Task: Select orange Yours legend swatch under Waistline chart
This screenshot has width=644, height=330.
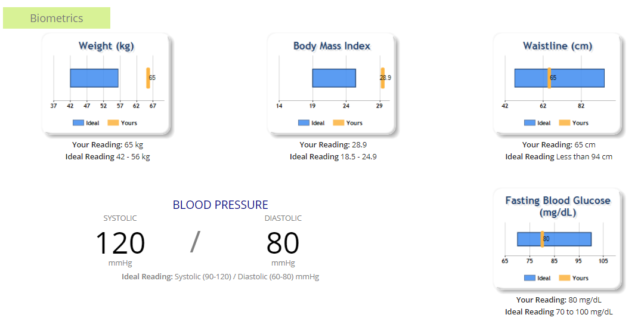Action: tap(565, 123)
